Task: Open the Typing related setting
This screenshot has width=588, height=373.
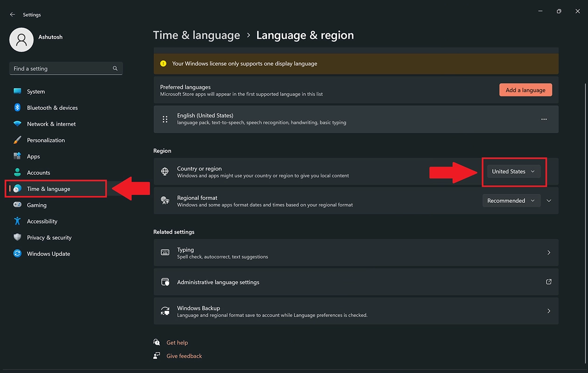Action: (x=356, y=253)
